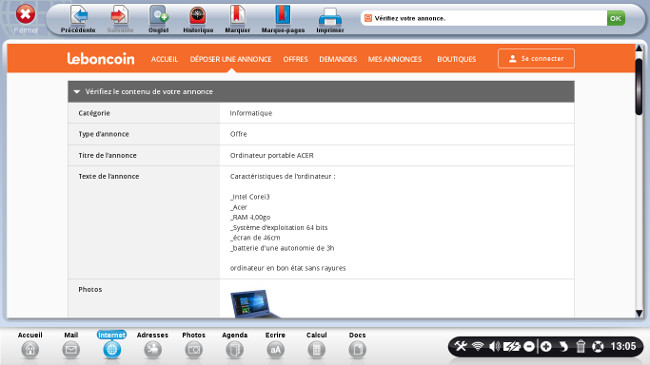Open the Marque-pages bookmarks list
This screenshot has height=365, width=650.
coord(283,16)
